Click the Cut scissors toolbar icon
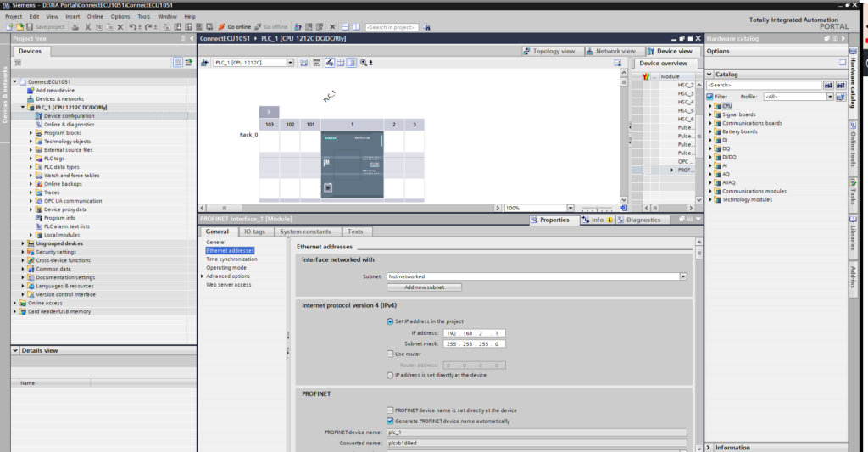 click(x=87, y=26)
